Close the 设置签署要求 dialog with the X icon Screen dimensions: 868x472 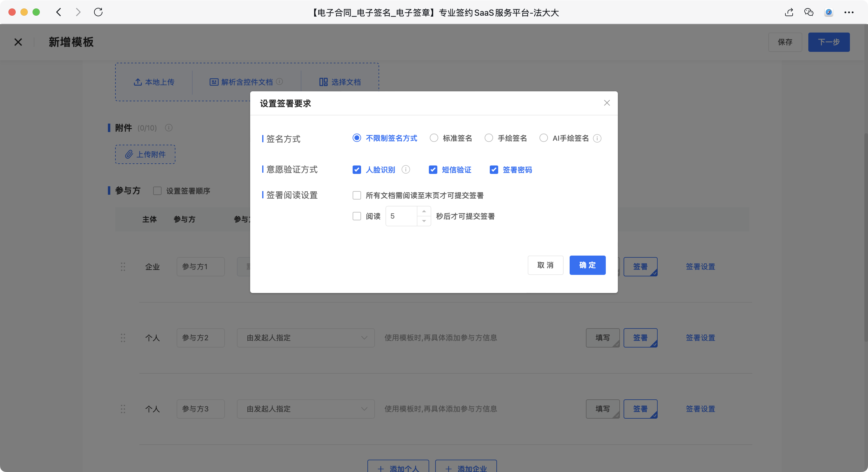click(x=606, y=103)
